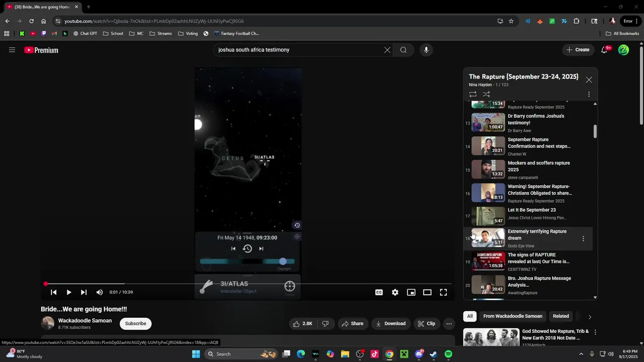Open All Bookmarks folder
644x362 pixels.
pos(622,34)
